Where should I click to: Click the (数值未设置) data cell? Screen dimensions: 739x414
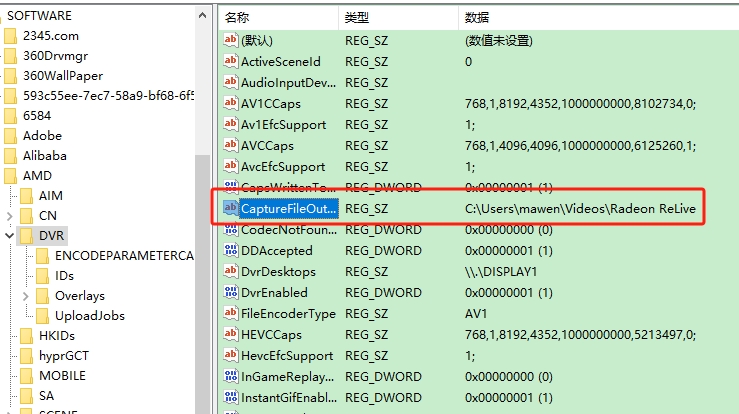(499, 41)
